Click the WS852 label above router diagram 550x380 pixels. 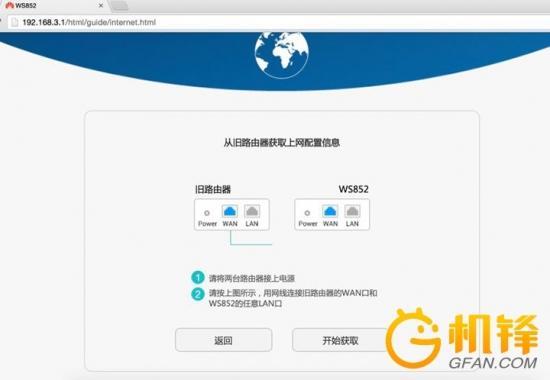click(354, 189)
